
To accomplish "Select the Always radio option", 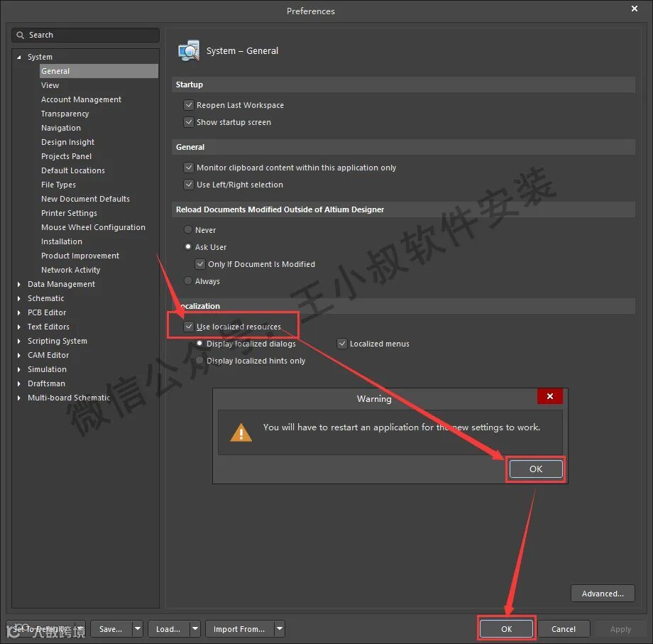I will pyautogui.click(x=188, y=280).
